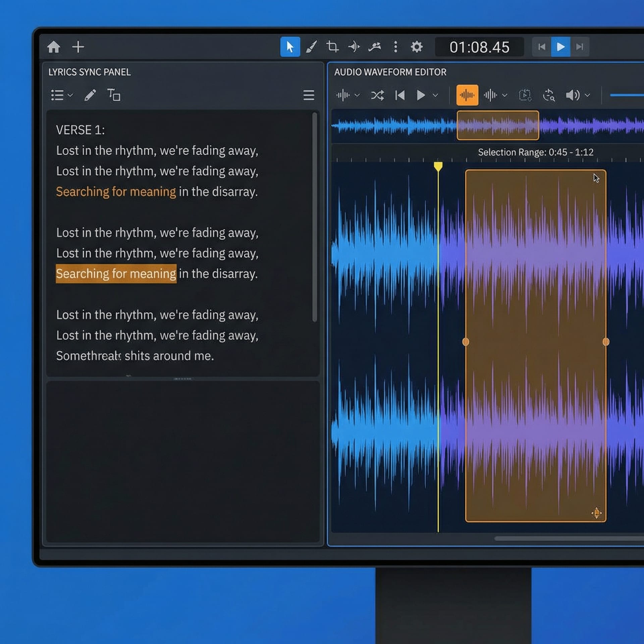
Task: Choose the crop tool
Action: pos(332,47)
